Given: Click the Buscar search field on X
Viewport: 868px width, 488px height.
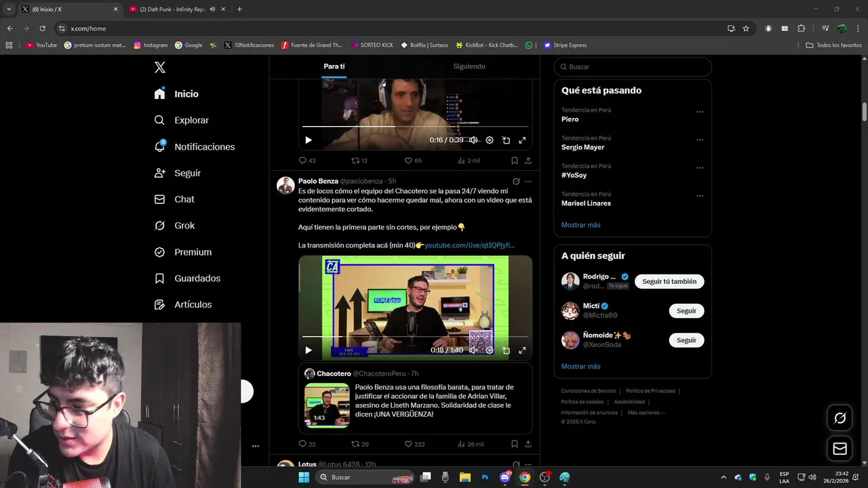Looking at the screenshot, I should click(x=633, y=67).
